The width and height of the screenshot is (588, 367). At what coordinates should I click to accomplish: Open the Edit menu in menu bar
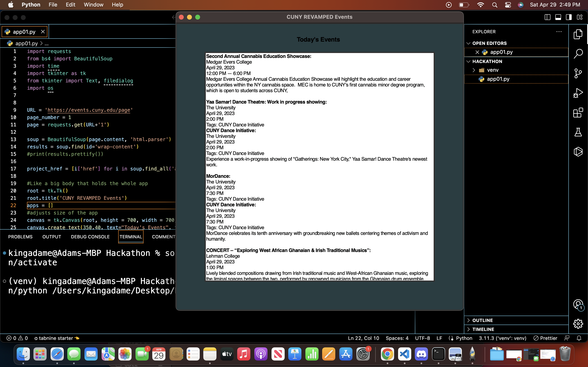coord(70,5)
